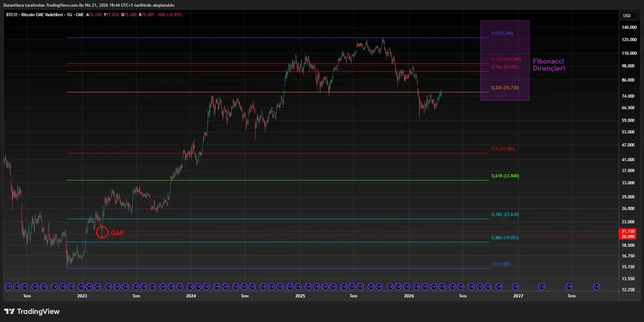Click the 2025 label on time axis

(300, 296)
